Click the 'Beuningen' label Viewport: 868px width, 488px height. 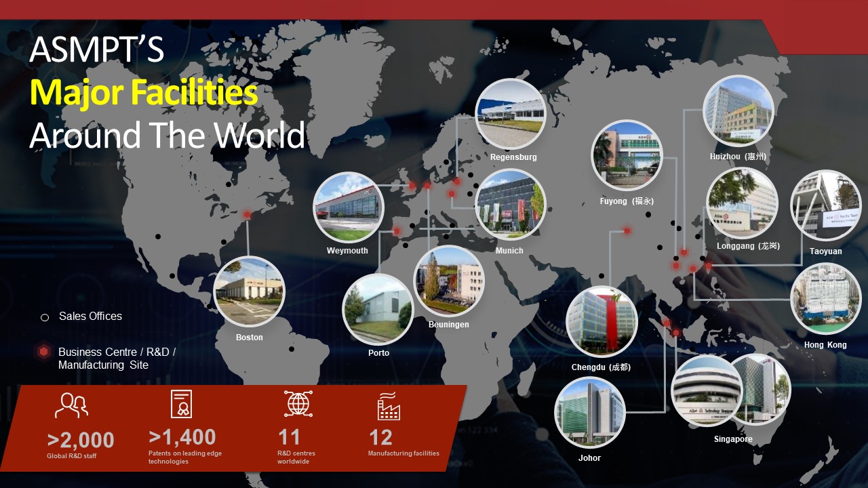pyautogui.click(x=449, y=325)
